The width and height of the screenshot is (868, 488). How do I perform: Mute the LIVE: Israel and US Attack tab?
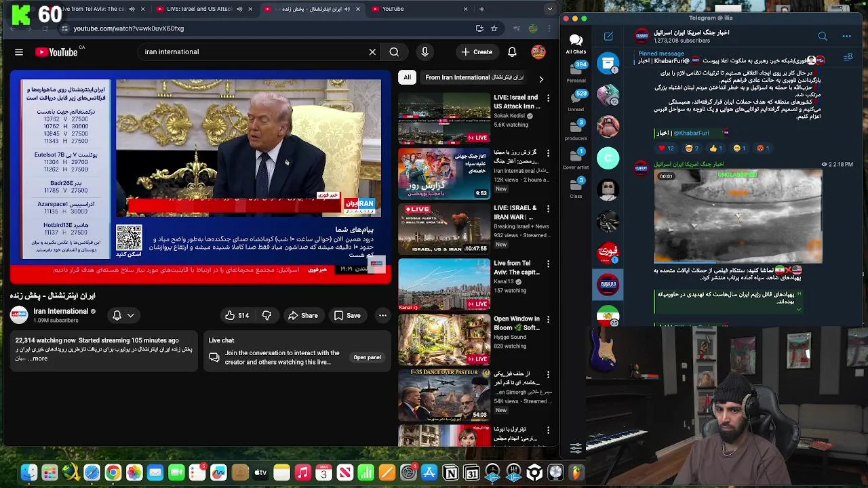(239, 9)
